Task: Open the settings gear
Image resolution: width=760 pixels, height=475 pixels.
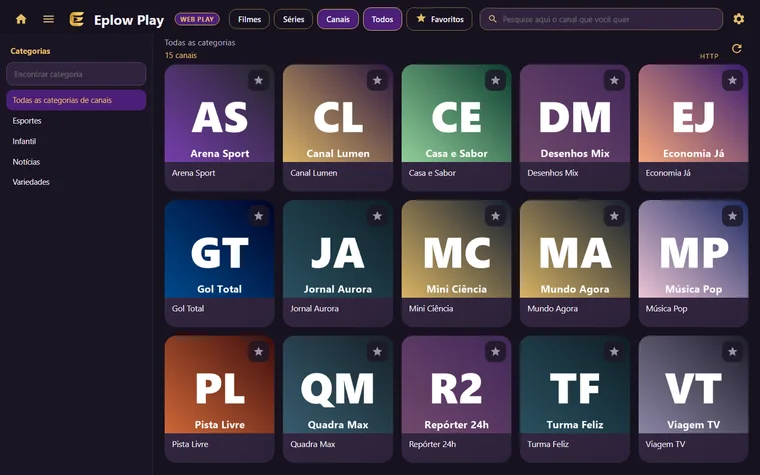Action: click(739, 19)
